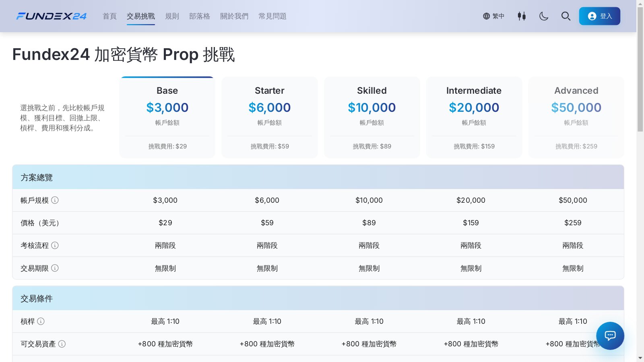Go to 首頁 nav item

[x=109, y=16]
